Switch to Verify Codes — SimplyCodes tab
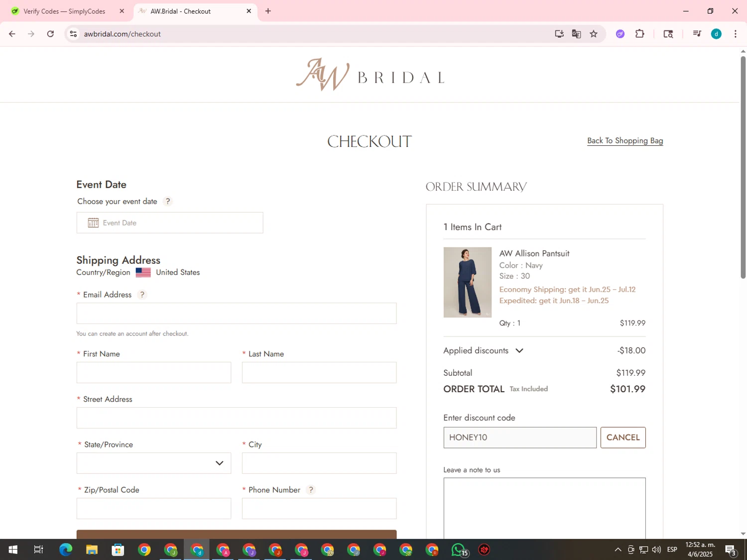 pyautogui.click(x=64, y=11)
